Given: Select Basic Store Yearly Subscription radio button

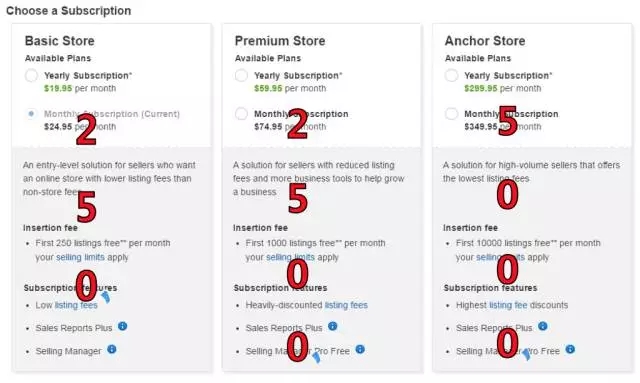Looking at the screenshot, I should pos(31,76).
